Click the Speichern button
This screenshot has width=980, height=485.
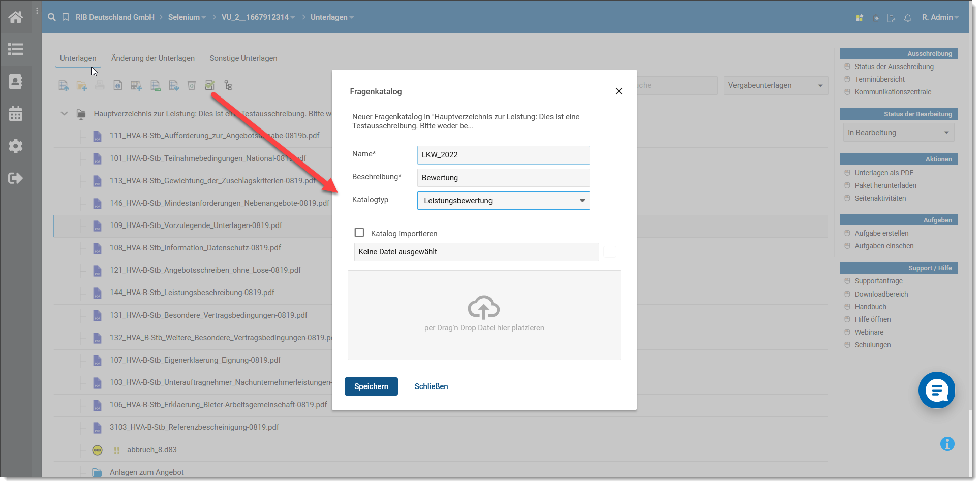click(x=371, y=386)
